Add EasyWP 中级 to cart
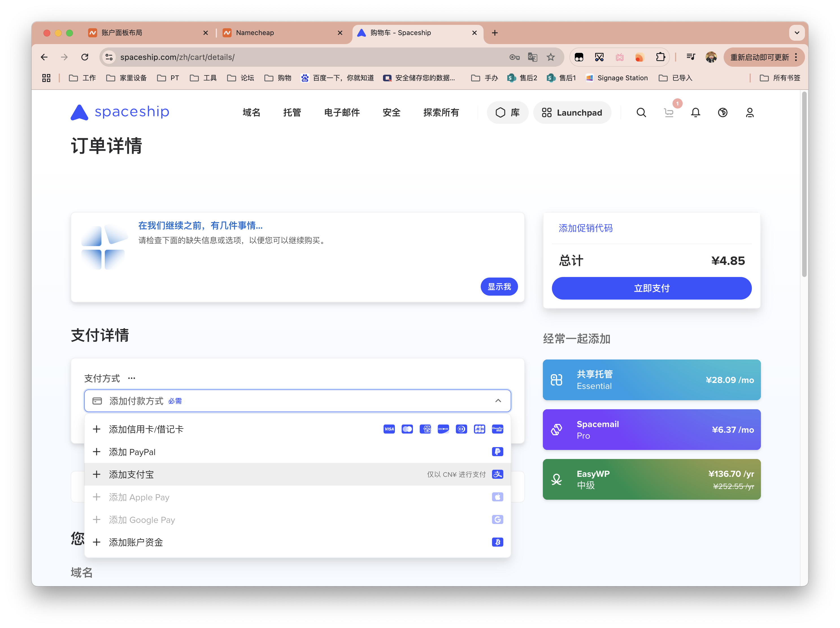Viewport: 840px width, 628px height. tap(651, 479)
